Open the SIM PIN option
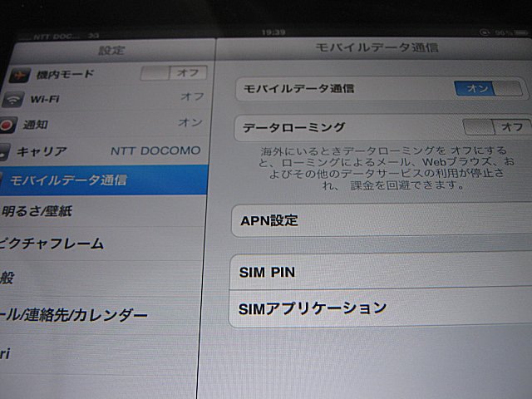 click(381, 272)
